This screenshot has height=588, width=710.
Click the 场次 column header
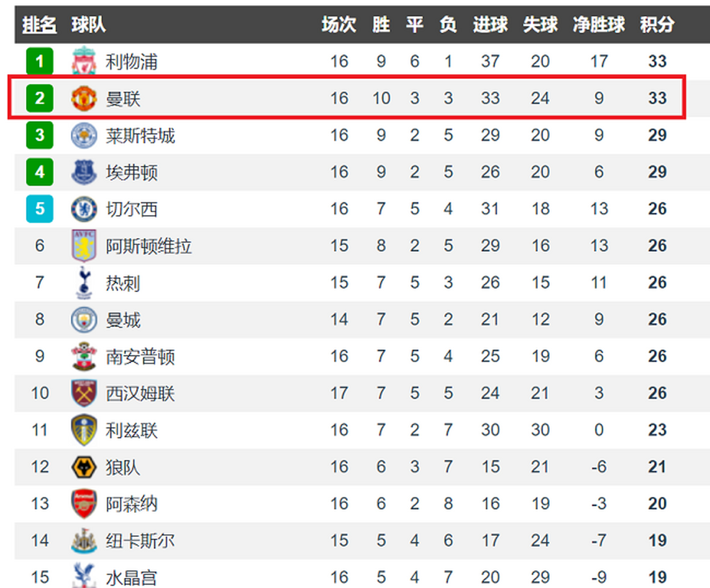pyautogui.click(x=338, y=24)
